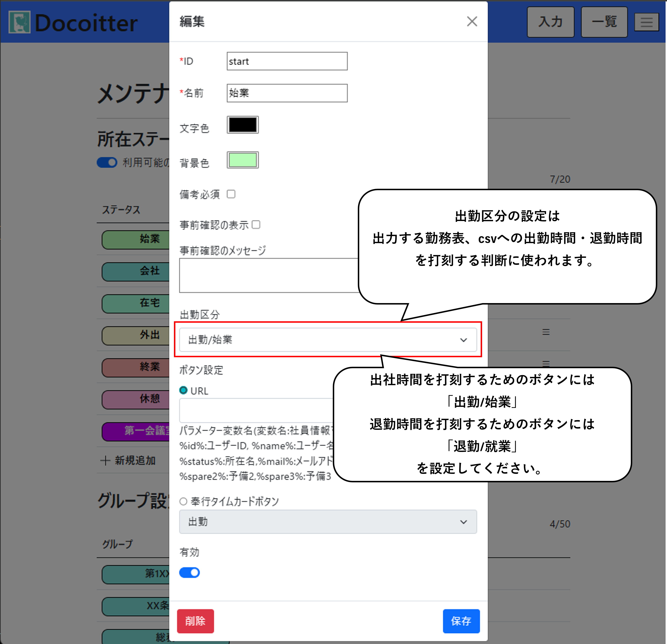Click drag handle icon beside 外出 row
The image size is (667, 644).
tap(546, 332)
